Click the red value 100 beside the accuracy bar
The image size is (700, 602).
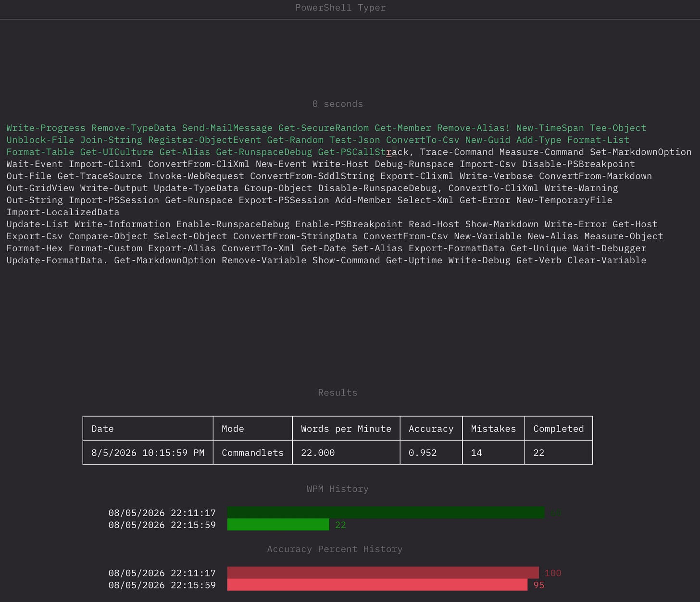pyautogui.click(x=553, y=573)
